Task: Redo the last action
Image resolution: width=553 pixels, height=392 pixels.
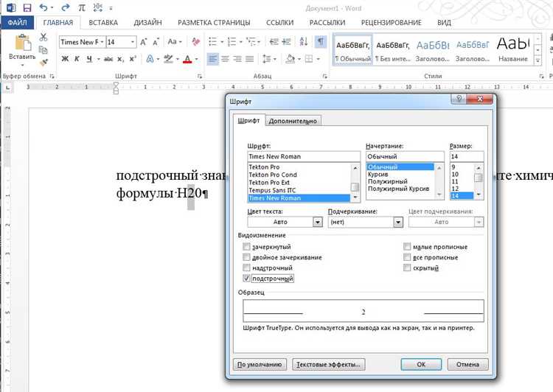Action: (65, 7)
